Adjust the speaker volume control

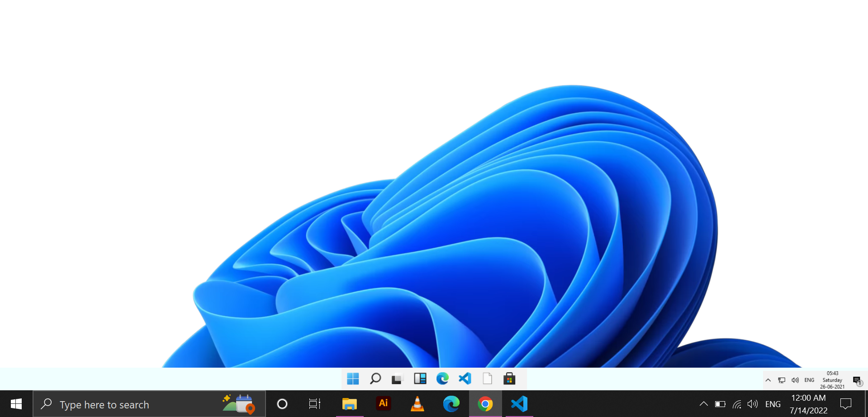coord(753,404)
